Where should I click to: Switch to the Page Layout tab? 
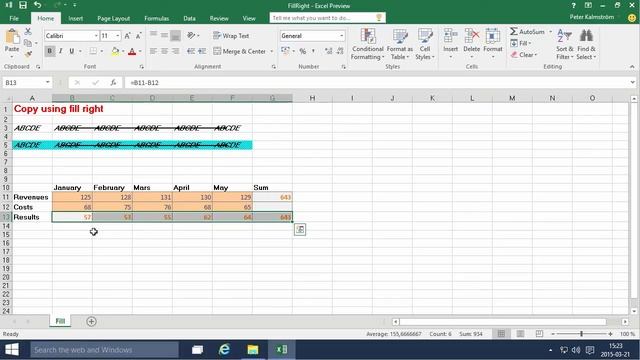point(113,18)
